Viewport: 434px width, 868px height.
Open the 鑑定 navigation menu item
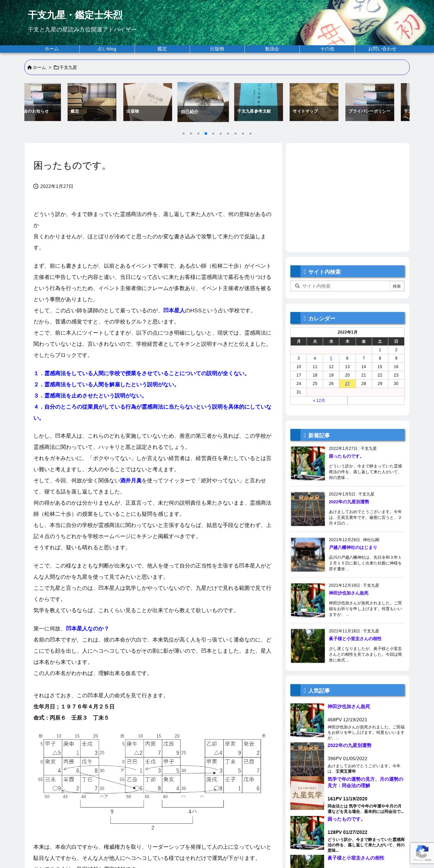tap(162, 49)
